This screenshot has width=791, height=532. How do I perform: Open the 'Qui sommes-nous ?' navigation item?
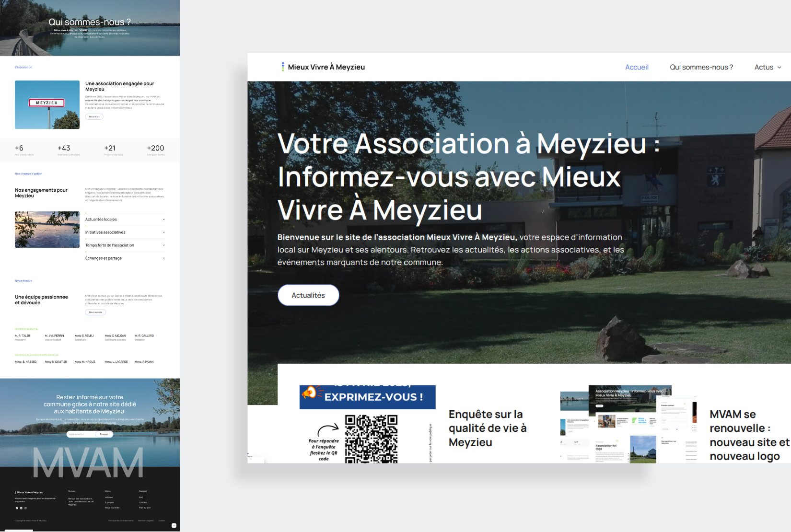coord(701,67)
